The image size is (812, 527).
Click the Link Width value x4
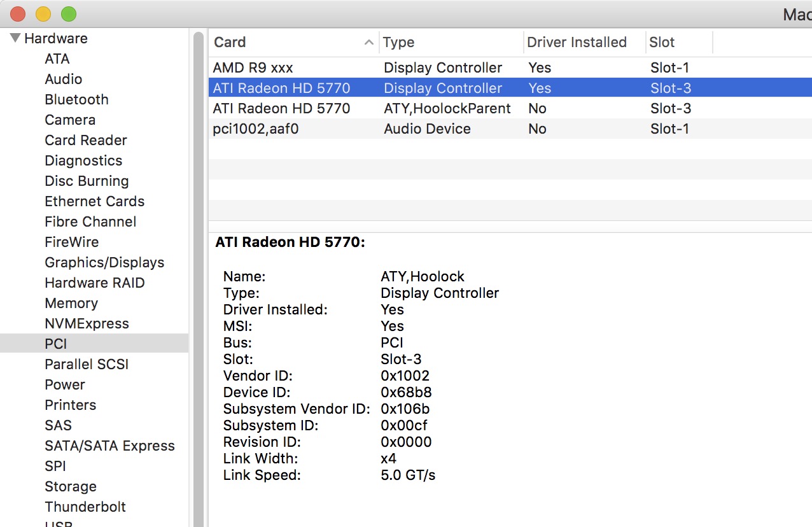[x=388, y=458]
